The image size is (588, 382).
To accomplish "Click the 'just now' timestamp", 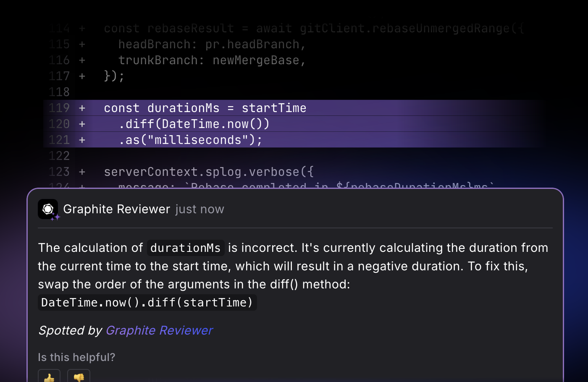I will click(199, 209).
